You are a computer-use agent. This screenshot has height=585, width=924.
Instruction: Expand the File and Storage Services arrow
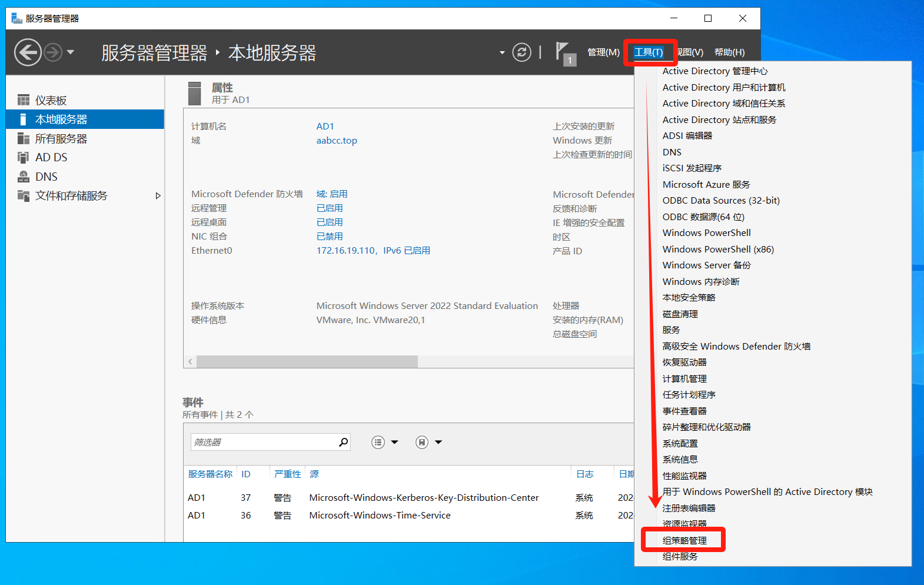158,195
